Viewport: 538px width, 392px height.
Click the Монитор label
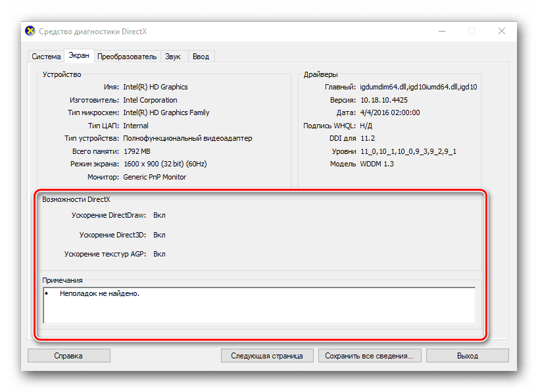pos(103,177)
